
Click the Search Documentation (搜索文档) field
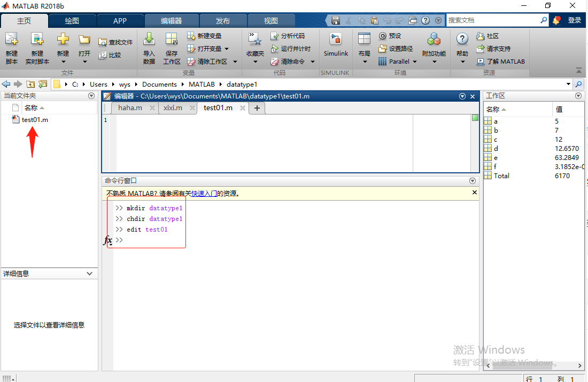click(493, 20)
